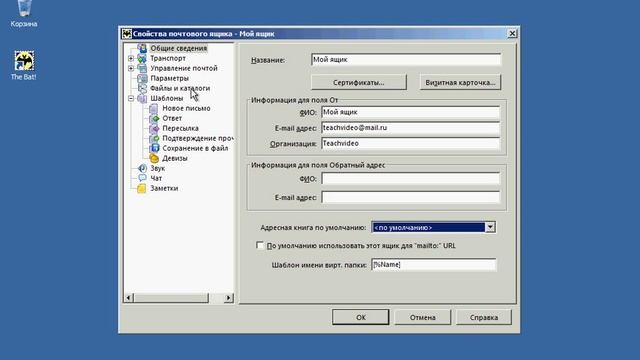
Task: Select Девизы label in the tree
Action: (175, 158)
